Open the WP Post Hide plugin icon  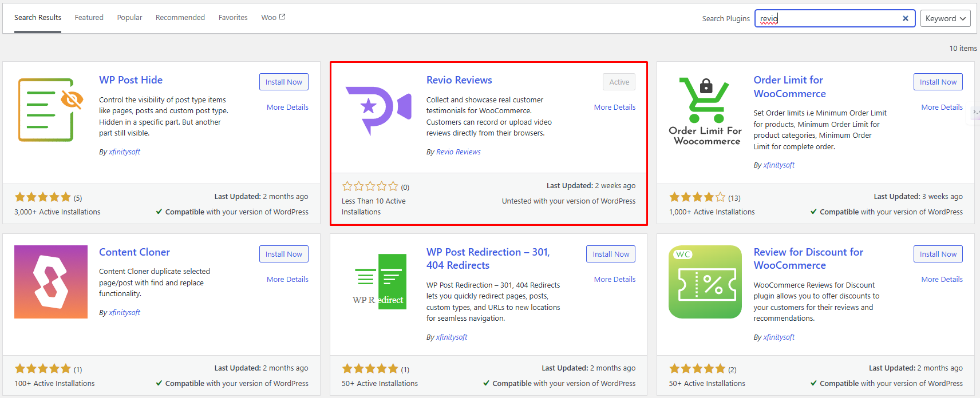coord(51,110)
